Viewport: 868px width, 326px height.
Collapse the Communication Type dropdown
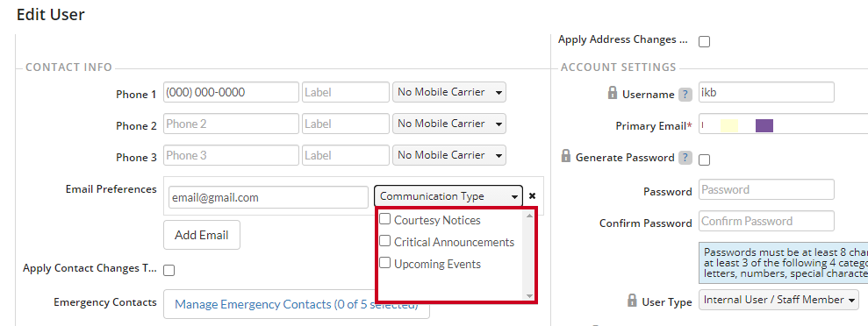(x=448, y=196)
